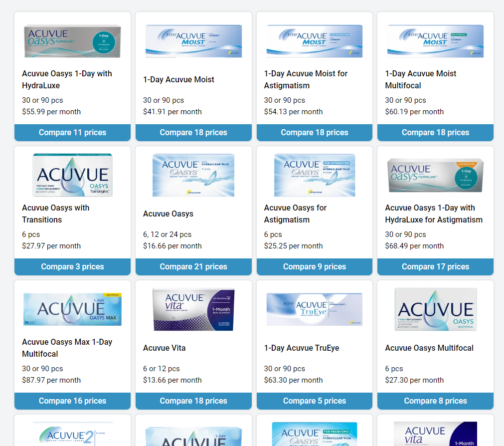Click Compare 16 prices button
This screenshot has height=446, width=504.
[x=72, y=401]
